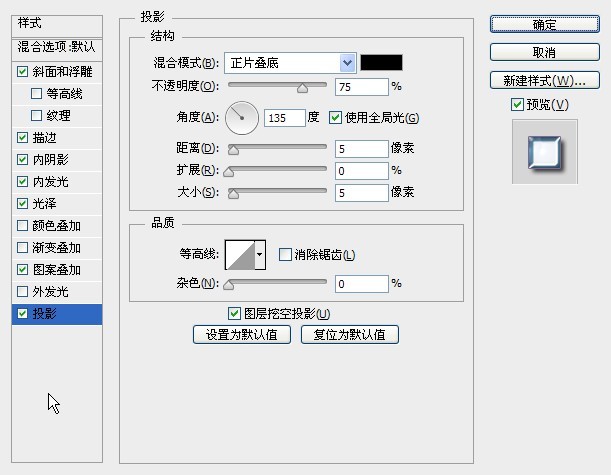Enable the 外发光 effect checkbox

23,292
